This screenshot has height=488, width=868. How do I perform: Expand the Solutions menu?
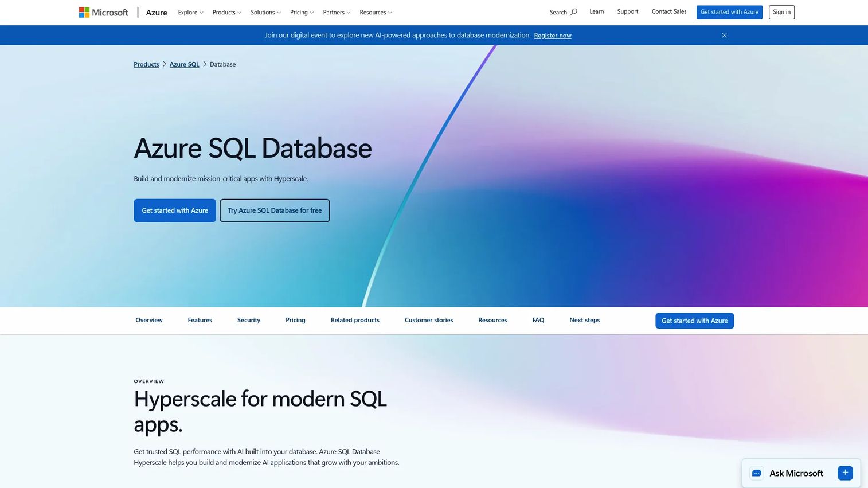(265, 12)
